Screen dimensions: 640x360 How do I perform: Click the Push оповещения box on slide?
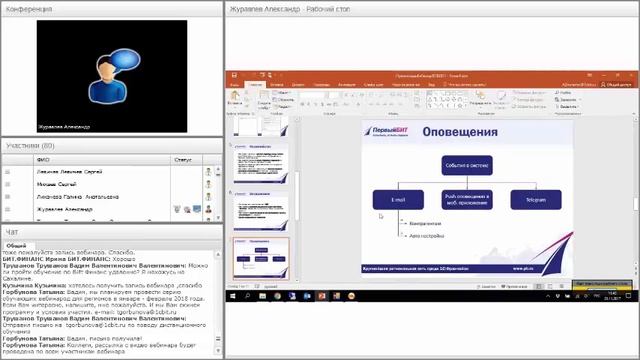click(467, 200)
